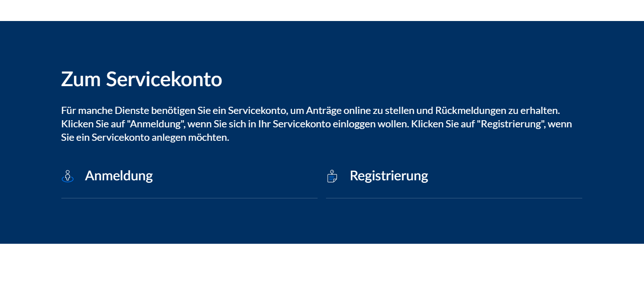Click the word "Klicken" starting the second line
644x282 pixels.
pos(76,124)
